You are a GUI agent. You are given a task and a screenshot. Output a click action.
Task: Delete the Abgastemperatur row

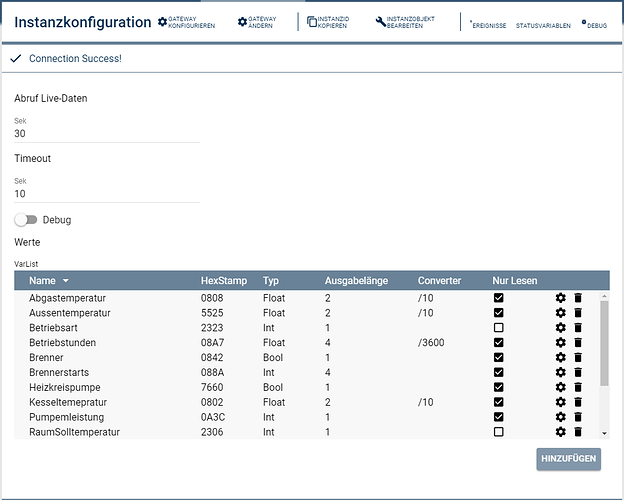point(578,298)
